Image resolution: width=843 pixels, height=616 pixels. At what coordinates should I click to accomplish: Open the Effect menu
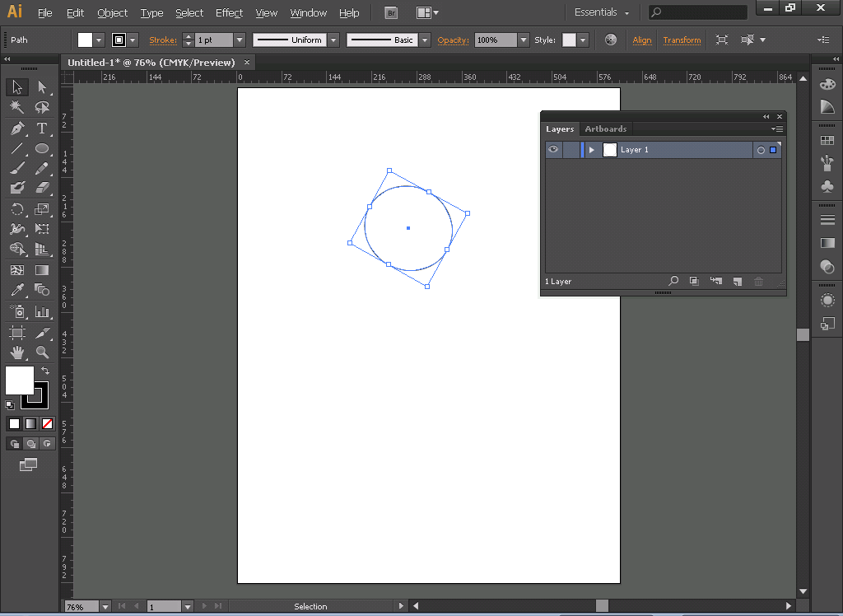tap(229, 13)
